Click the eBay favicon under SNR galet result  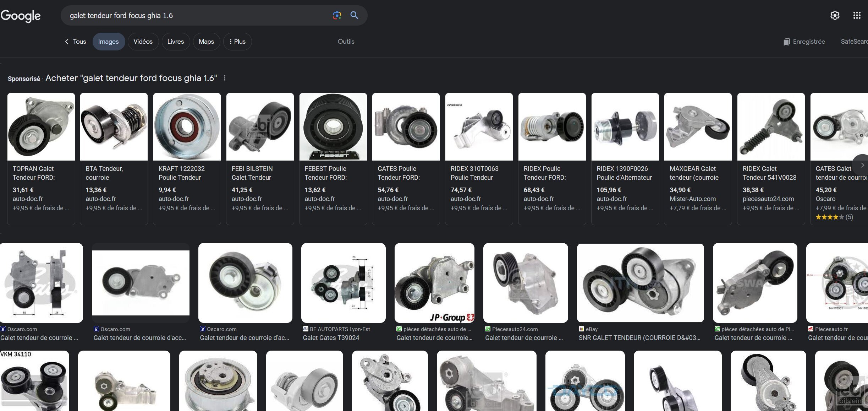click(x=581, y=329)
